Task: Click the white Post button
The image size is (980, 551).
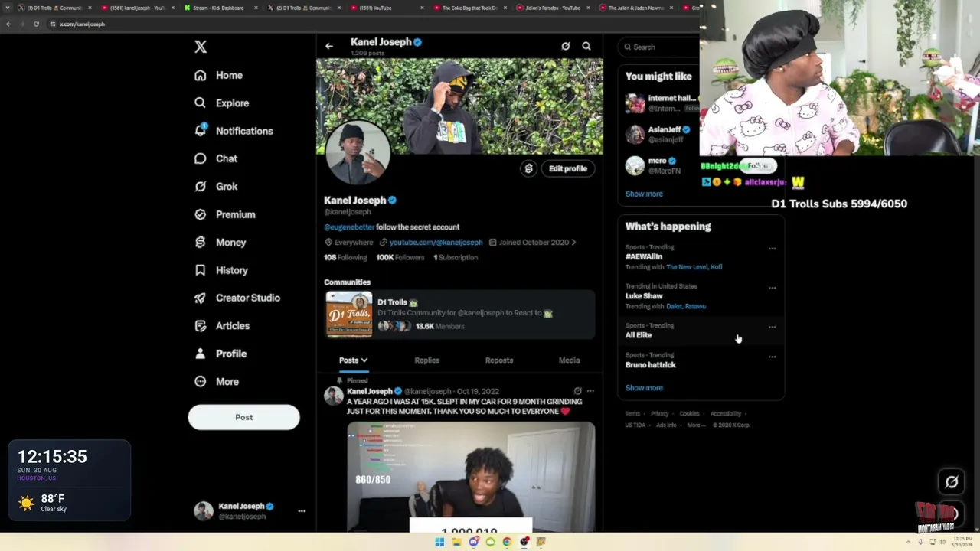Action: click(243, 417)
